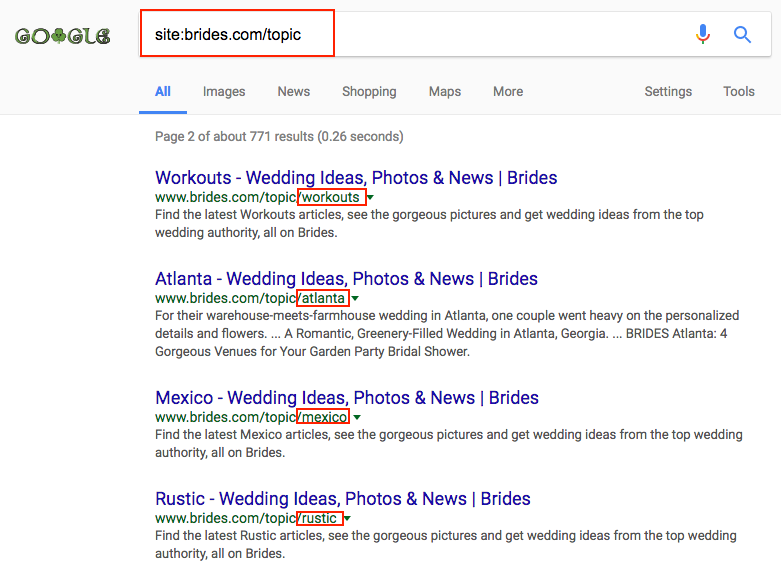Click the Atlanta snippet about warehouse-meets-farmhouse wedding
This screenshot has width=781, height=570.
[447, 333]
